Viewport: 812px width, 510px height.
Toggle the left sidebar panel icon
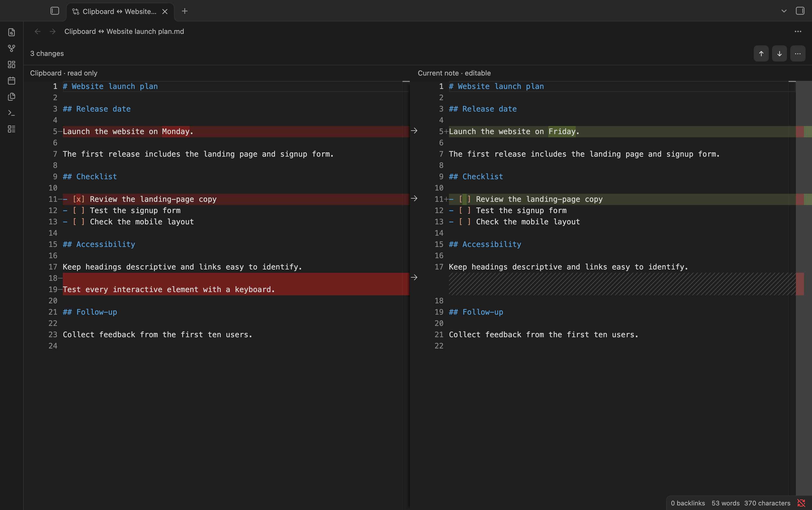(x=55, y=11)
